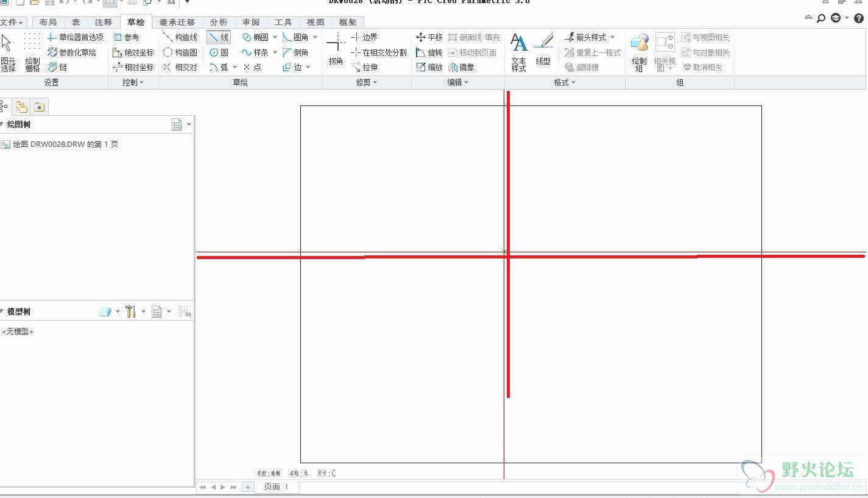Switch to the 继承迁移 legacy migration tab

(177, 22)
